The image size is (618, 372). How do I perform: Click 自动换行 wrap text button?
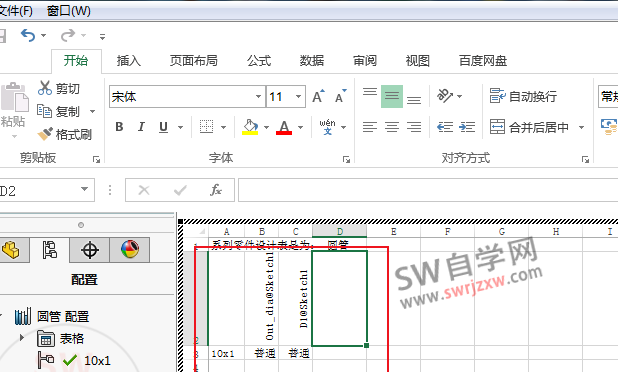[523, 96]
